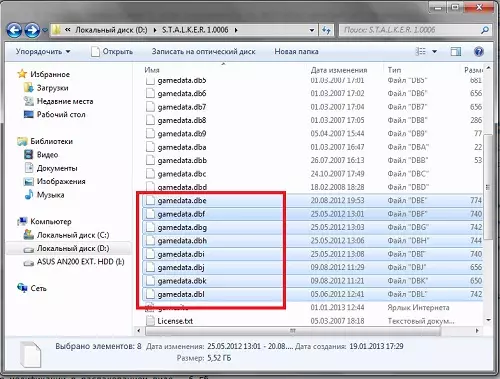Expand the address bar history dropdown

[x=312, y=30]
